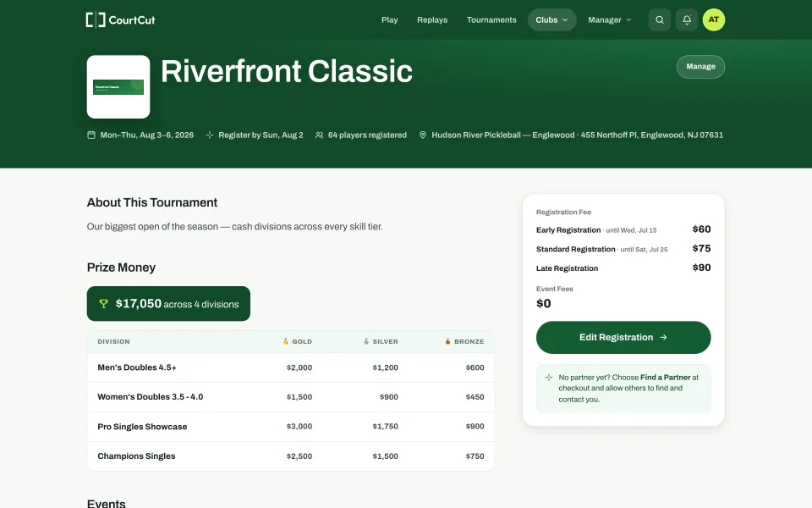Viewport: 812px width, 508px height.
Task: Expand the Manager dropdown menu
Action: 610,19
